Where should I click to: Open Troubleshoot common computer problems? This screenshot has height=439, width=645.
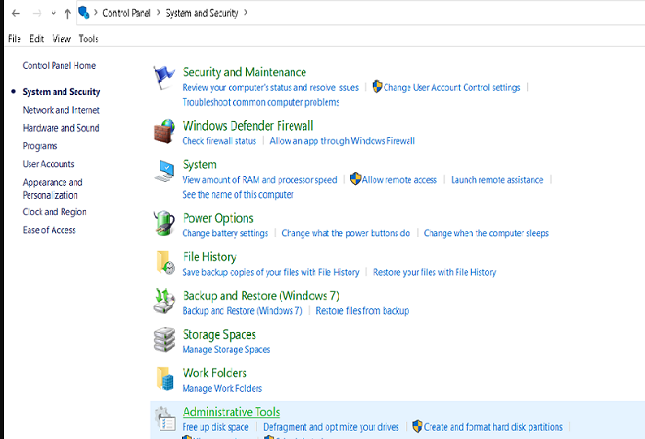(261, 102)
